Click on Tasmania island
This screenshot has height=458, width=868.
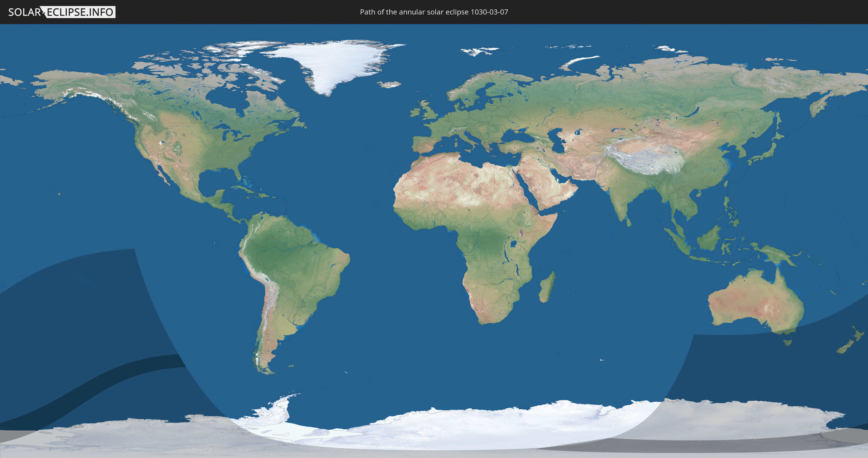click(x=787, y=343)
